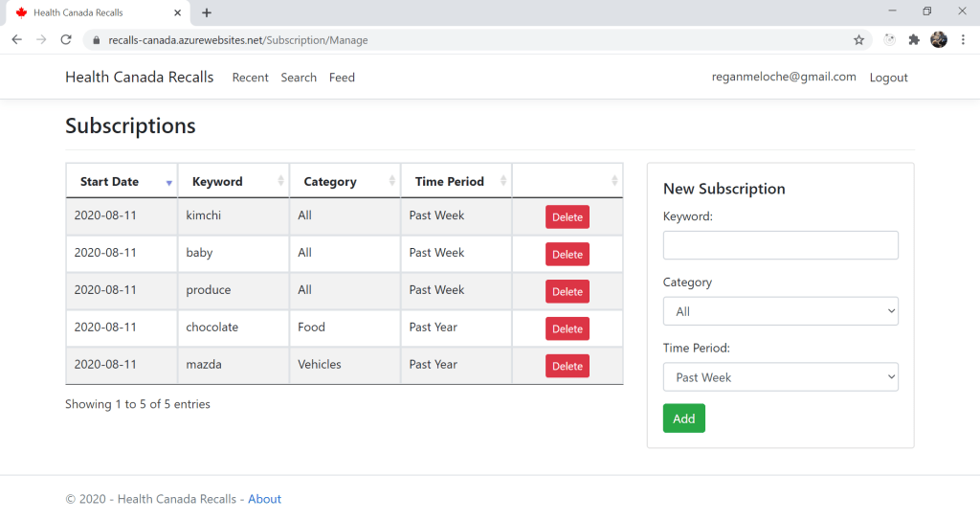Click the browser back arrow
980x520 pixels.
(16, 39)
